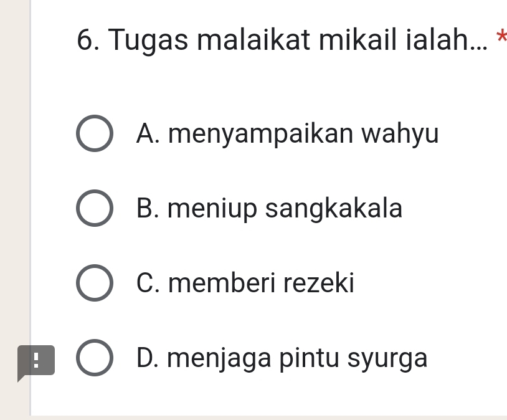The width and height of the screenshot is (507, 420).
Task: Pick the memberi rezeki radio button
Action: click(95, 284)
